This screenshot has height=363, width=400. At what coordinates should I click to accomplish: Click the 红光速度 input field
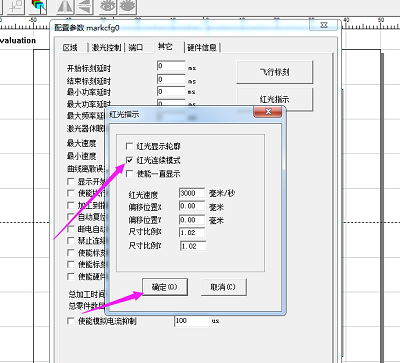point(192,193)
